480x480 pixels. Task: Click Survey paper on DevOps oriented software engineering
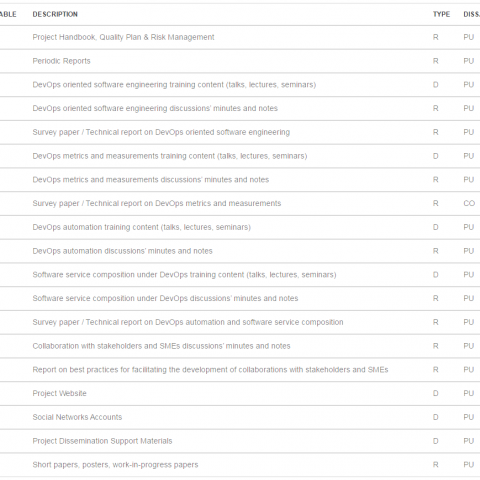click(x=161, y=132)
